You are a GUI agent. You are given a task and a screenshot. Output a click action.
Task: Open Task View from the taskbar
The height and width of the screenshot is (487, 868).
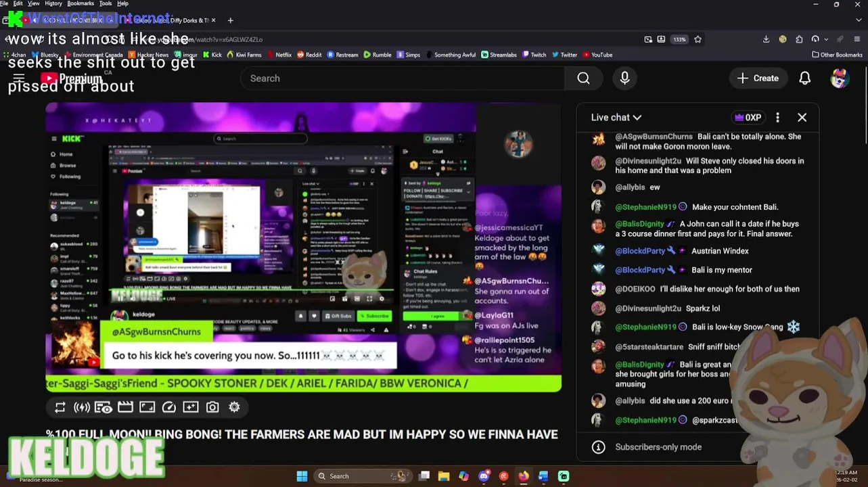[424, 476]
